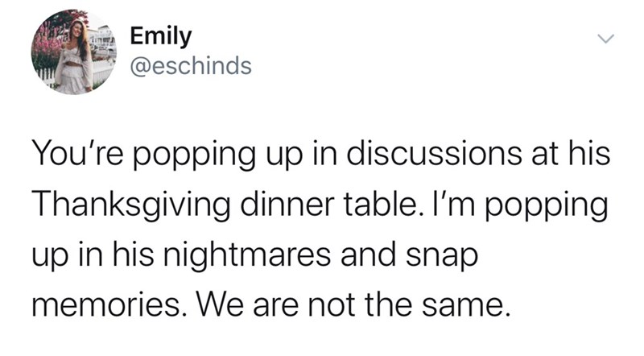Screen dimensions: 644x356
Task: Open the display name Emily
Action: [x=160, y=36]
